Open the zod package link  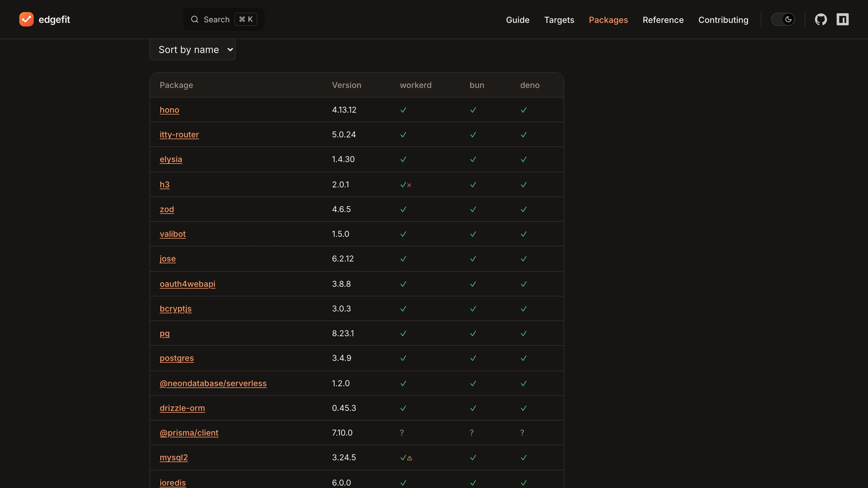(x=167, y=209)
